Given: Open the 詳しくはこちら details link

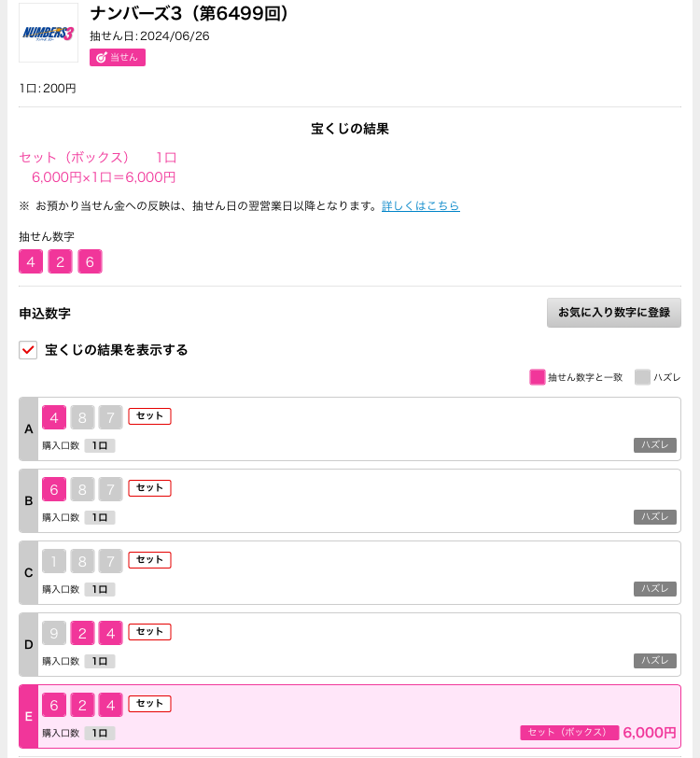Looking at the screenshot, I should tap(421, 206).
